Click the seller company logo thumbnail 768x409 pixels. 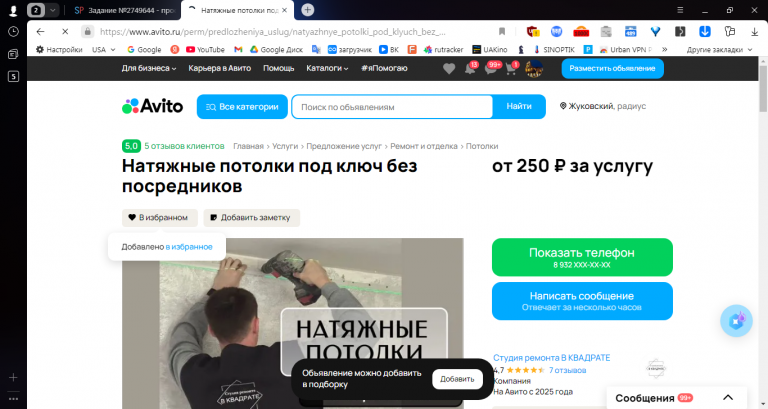[x=656, y=368]
